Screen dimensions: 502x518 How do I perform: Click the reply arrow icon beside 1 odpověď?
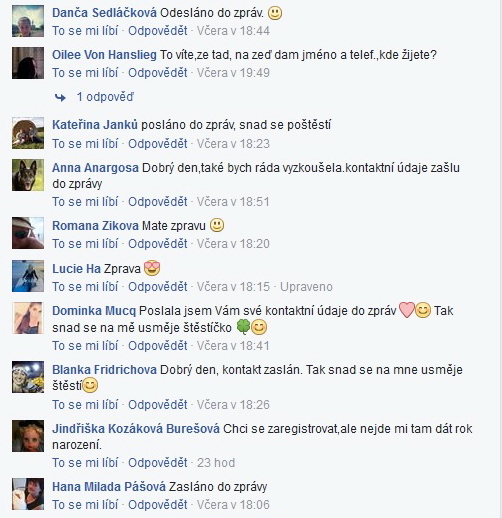(x=60, y=98)
